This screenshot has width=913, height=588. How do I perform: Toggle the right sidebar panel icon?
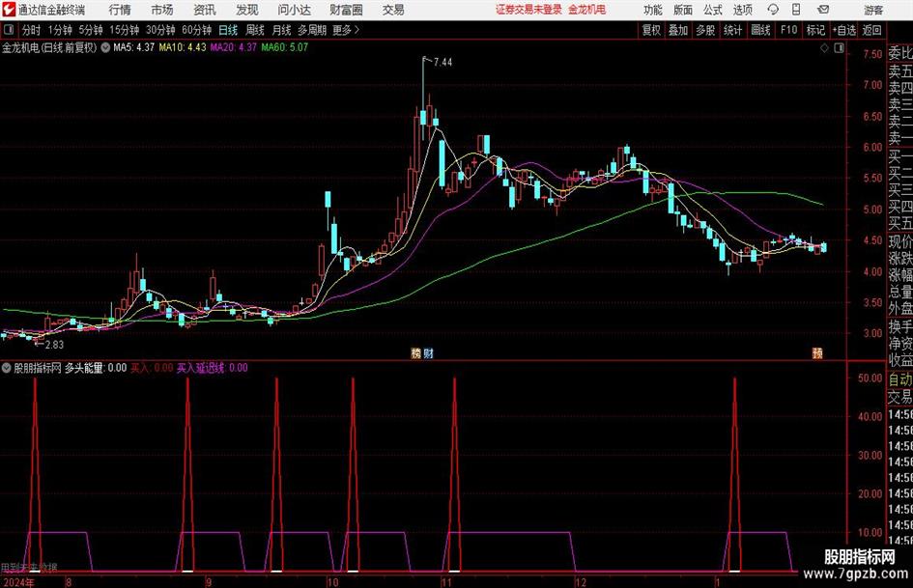click(x=839, y=48)
